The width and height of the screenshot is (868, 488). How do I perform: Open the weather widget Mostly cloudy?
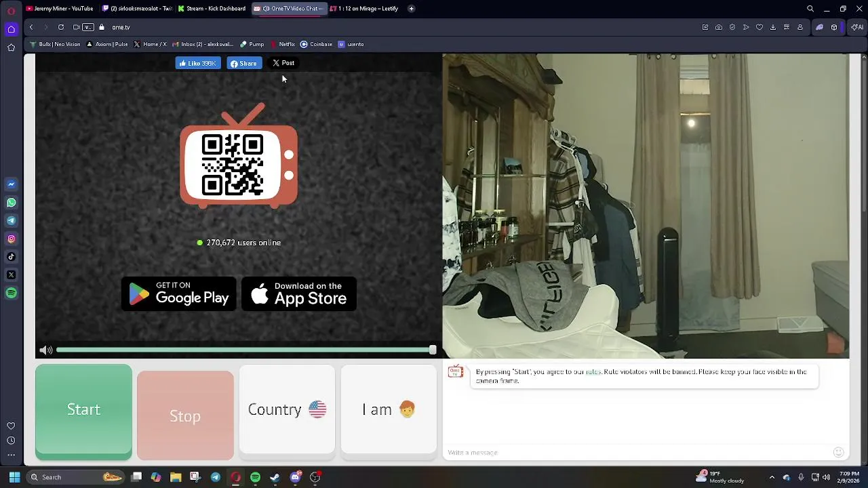(x=720, y=477)
